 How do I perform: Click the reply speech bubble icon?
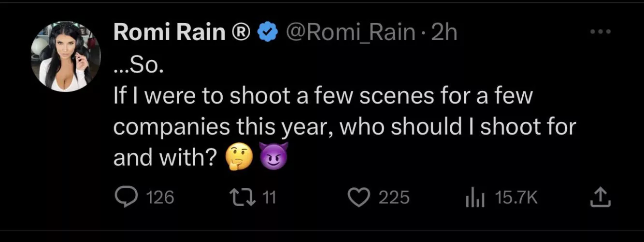[x=126, y=197]
